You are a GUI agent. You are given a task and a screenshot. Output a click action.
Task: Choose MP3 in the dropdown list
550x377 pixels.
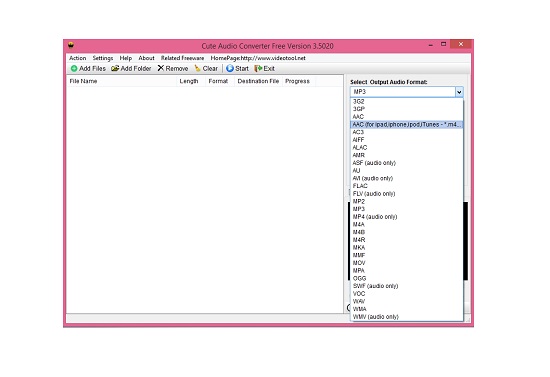(x=407, y=209)
